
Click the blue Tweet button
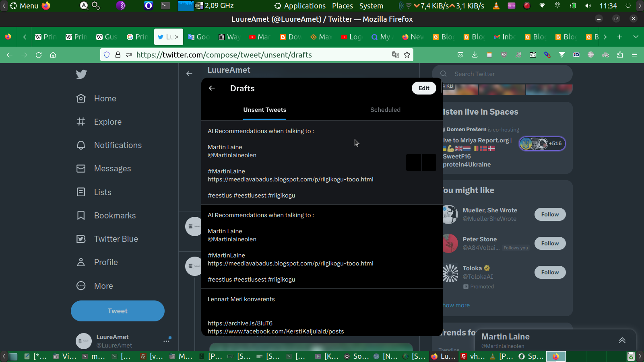(118, 311)
